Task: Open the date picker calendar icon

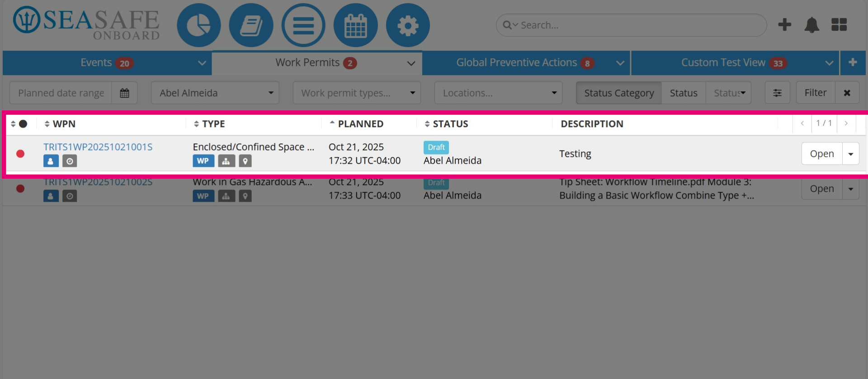Action: (x=124, y=93)
